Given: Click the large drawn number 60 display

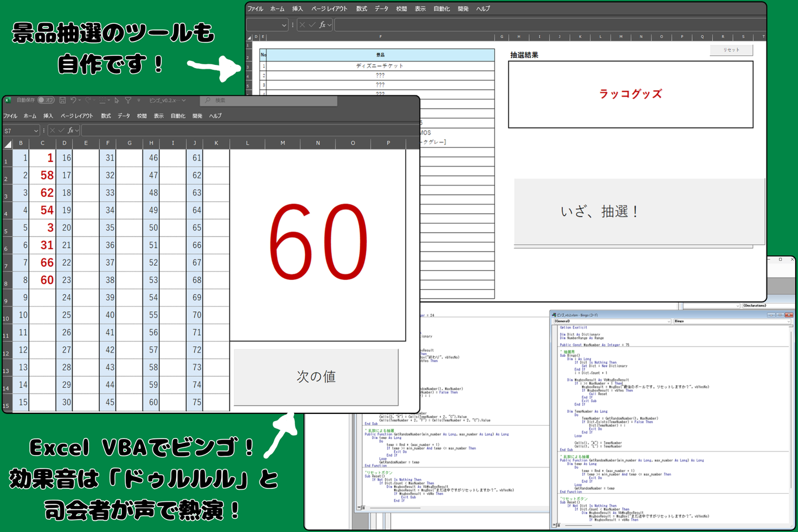Looking at the screenshot, I should coord(318,242).
